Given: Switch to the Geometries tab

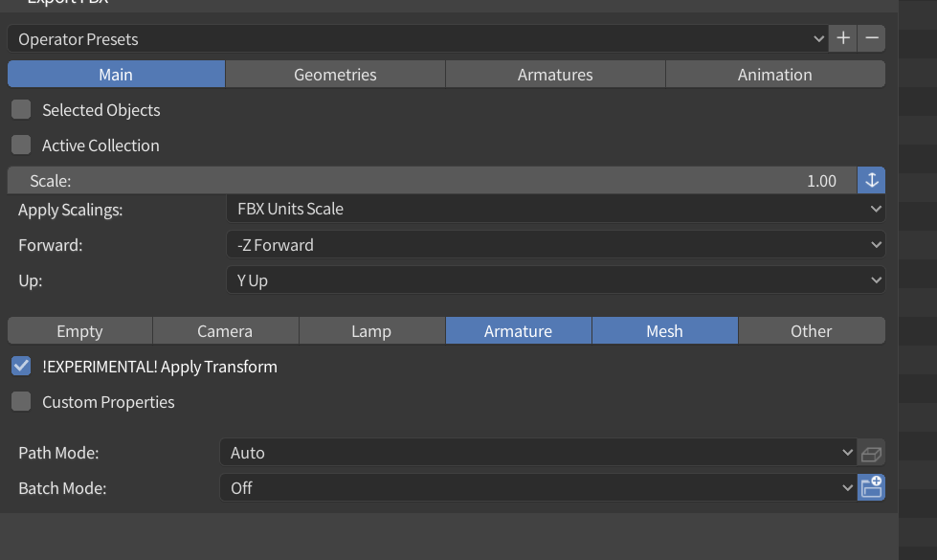Looking at the screenshot, I should pyautogui.click(x=335, y=75).
